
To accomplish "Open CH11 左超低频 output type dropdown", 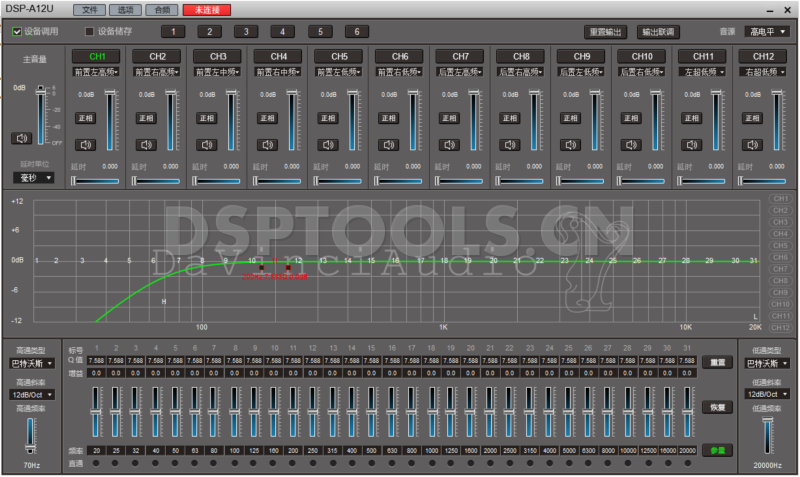I will tap(703, 72).
